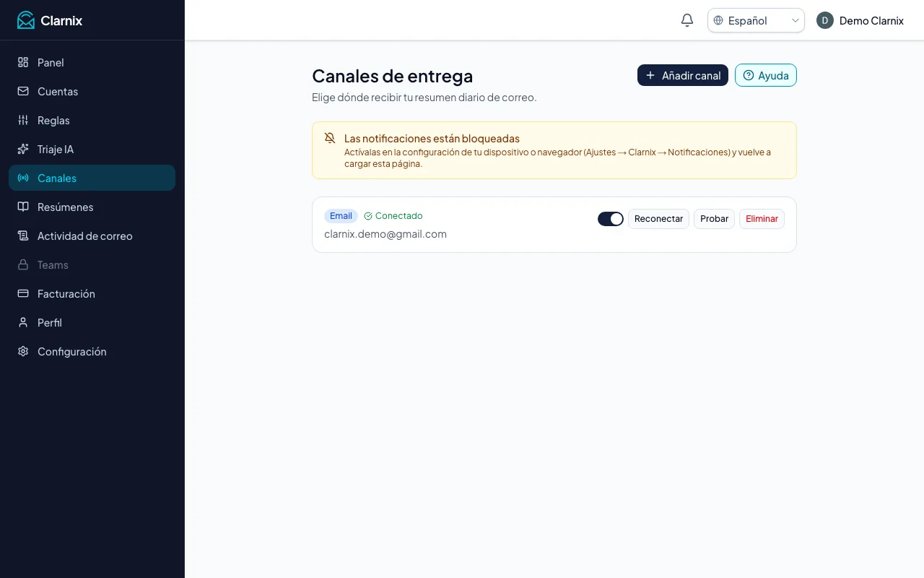Click the Clarnix envelope logo icon
Screen dimensions: 924x578
tap(26, 20)
